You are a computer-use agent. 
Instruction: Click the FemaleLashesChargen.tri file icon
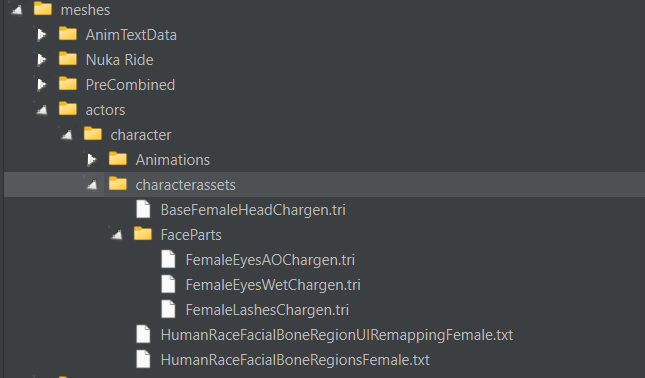click(x=168, y=309)
